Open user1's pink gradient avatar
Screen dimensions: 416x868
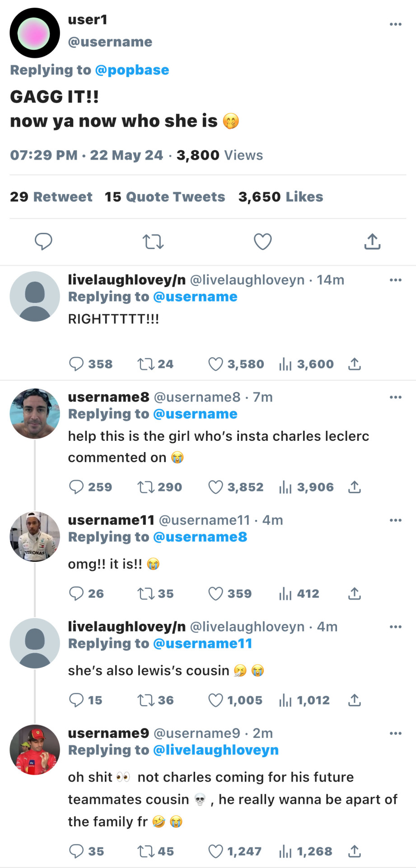35,33
